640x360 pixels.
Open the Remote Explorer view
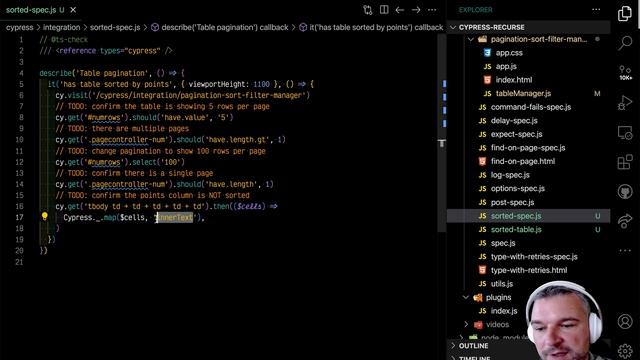point(625,133)
